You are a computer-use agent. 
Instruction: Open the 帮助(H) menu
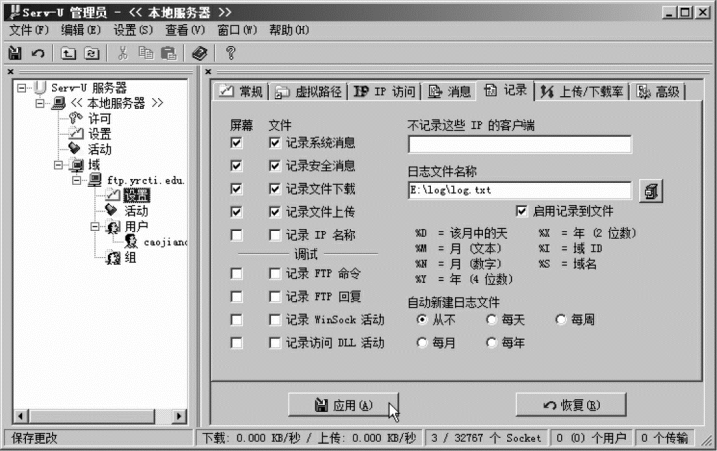[x=289, y=30]
